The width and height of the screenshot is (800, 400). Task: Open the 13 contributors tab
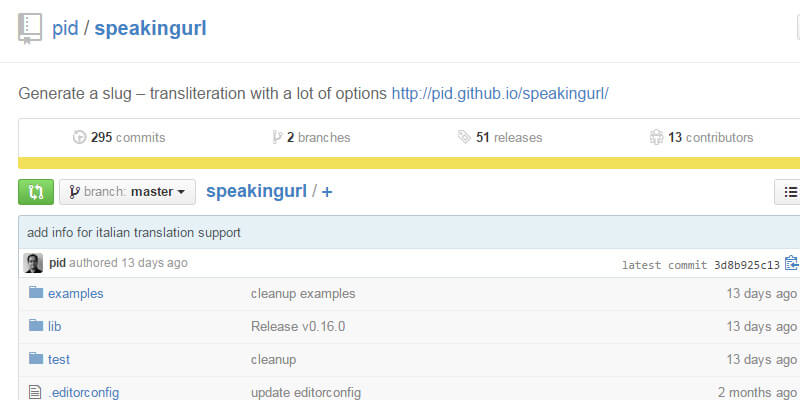click(701, 137)
